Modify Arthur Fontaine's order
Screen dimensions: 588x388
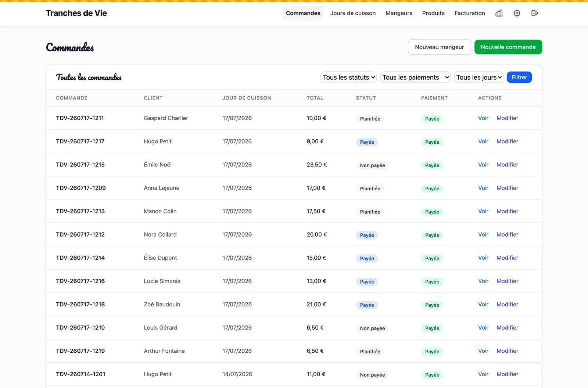507,351
